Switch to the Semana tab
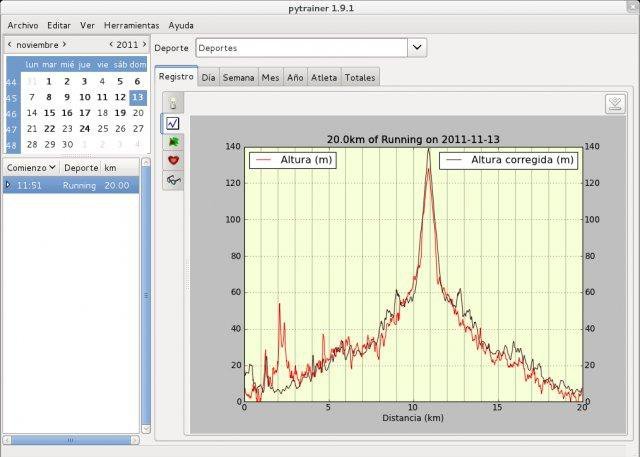 (x=238, y=77)
